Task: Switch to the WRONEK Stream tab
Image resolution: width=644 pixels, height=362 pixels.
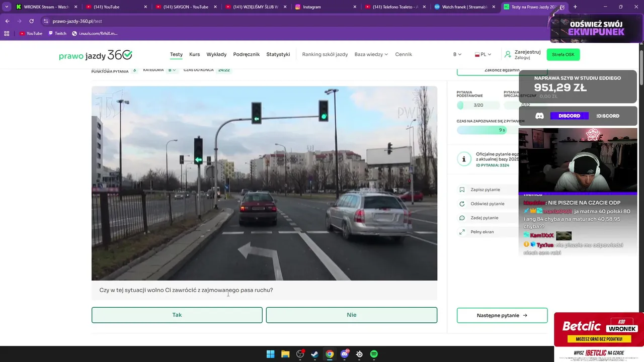Action: click(x=45, y=7)
